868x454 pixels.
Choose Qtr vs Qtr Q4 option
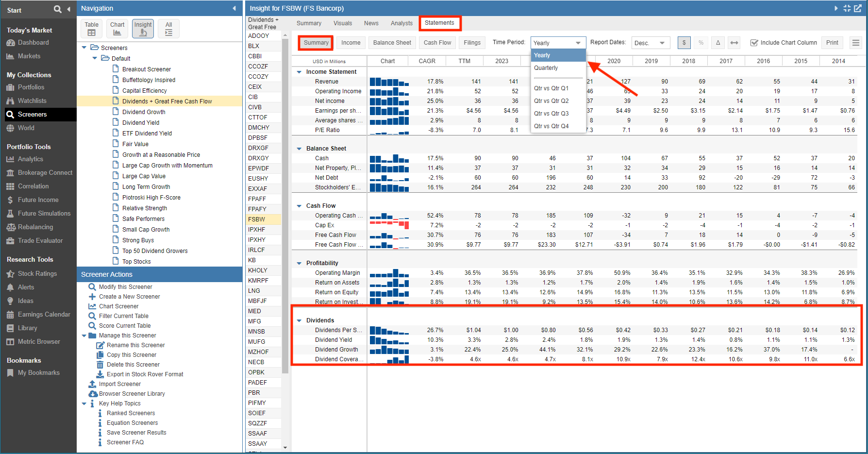coord(558,126)
